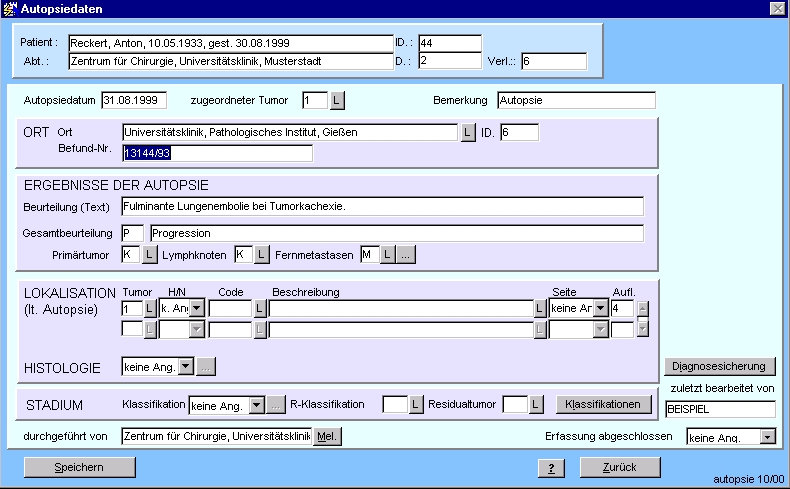Click into the Befund-Nr. input field
Screen dimensions: 790x489
217,153
